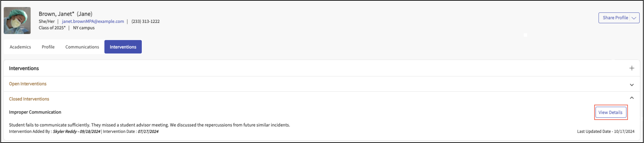Open the Share Profile dropdown arrow
The width and height of the screenshot is (644, 143).
click(634, 18)
